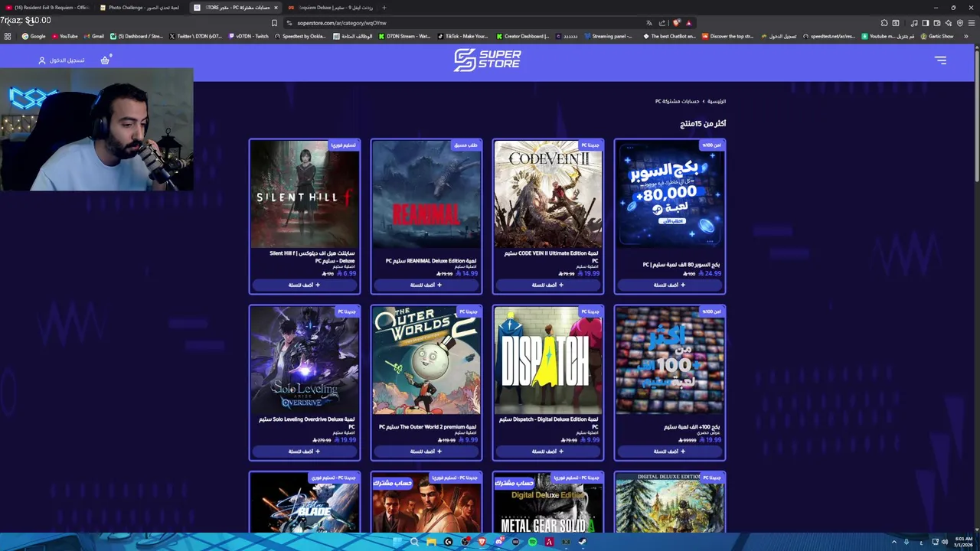Open D7DN Twitch bookmark
This screenshot has width=980, height=551.
click(248, 36)
